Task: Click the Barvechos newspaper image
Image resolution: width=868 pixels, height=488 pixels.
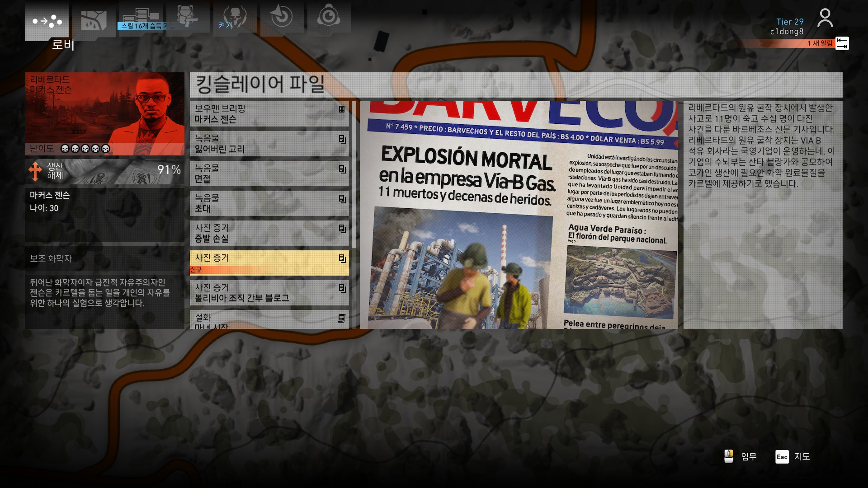Action: coord(520,215)
